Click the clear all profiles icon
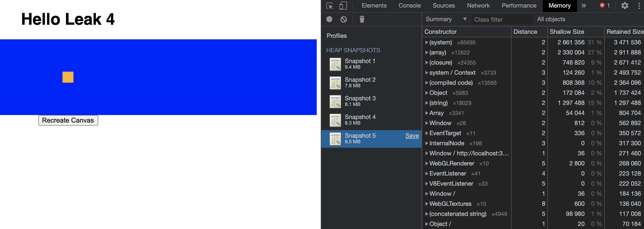The height and width of the screenshot is (229, 644). tap(344, 19)
